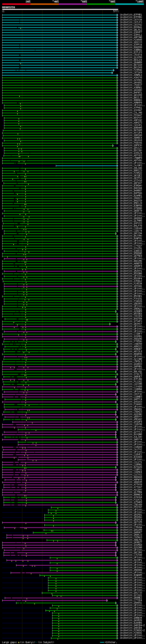146x644 pixels.
Task: Open the UniRef100_Q66NE2 label
Action: pos(131,598)
